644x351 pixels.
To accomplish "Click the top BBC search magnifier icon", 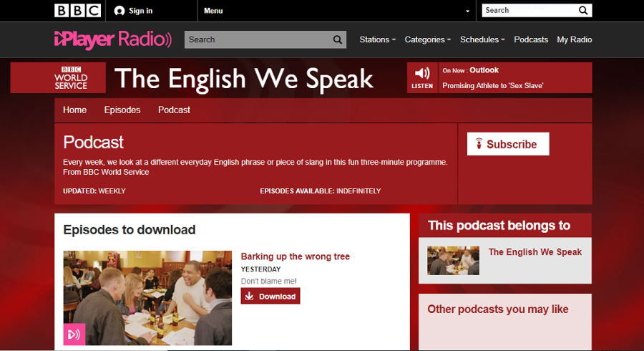I will tap(583, 10).
